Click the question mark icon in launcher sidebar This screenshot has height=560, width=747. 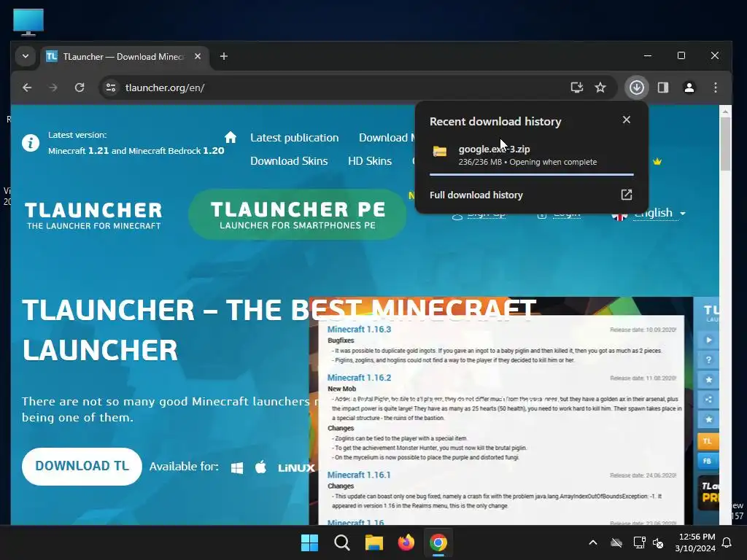tap(708, 360)
